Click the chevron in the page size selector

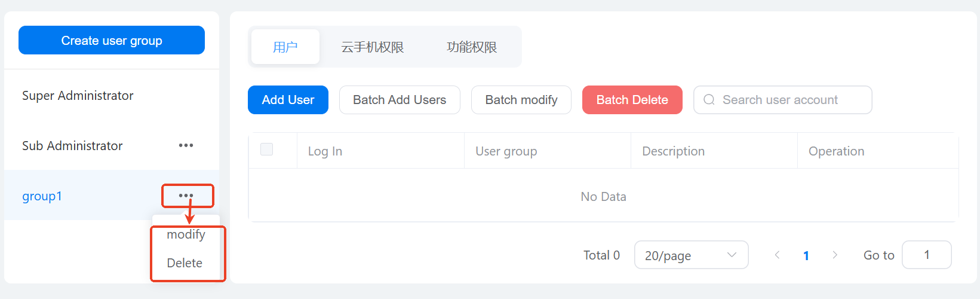(732, 255)
